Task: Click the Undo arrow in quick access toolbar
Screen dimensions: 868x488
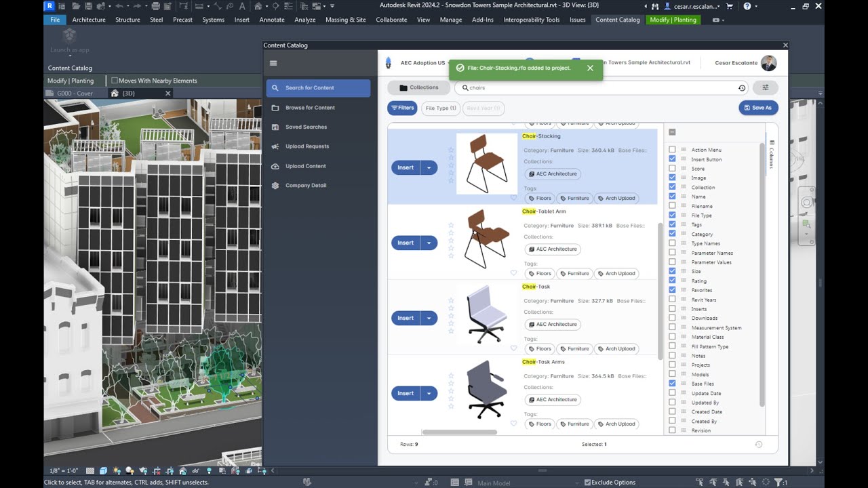Action: pos(119,6)
